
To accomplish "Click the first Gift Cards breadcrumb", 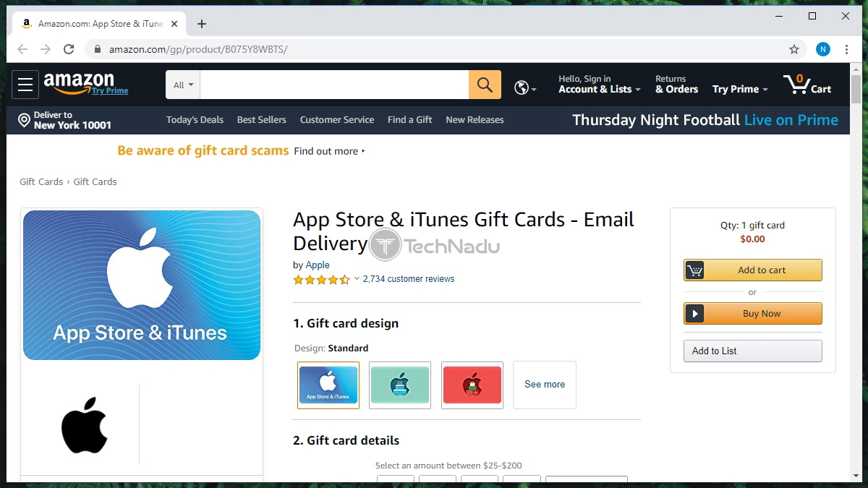I will 41,182.
